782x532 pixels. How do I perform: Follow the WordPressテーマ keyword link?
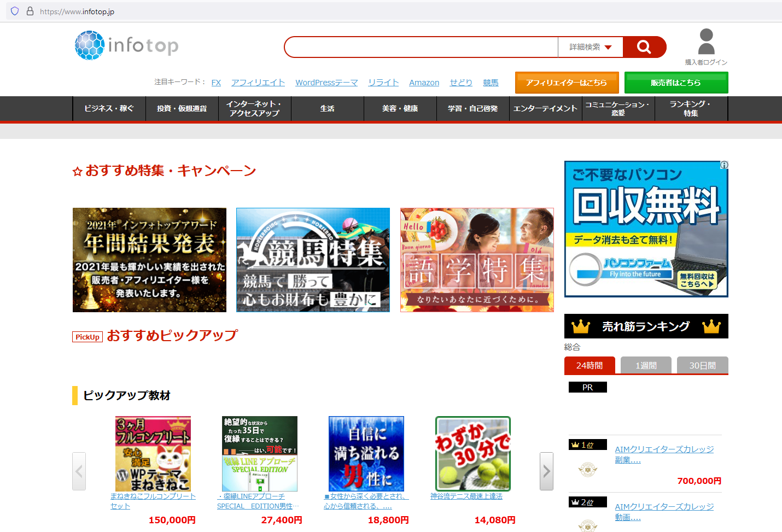(x=326, y=82)
